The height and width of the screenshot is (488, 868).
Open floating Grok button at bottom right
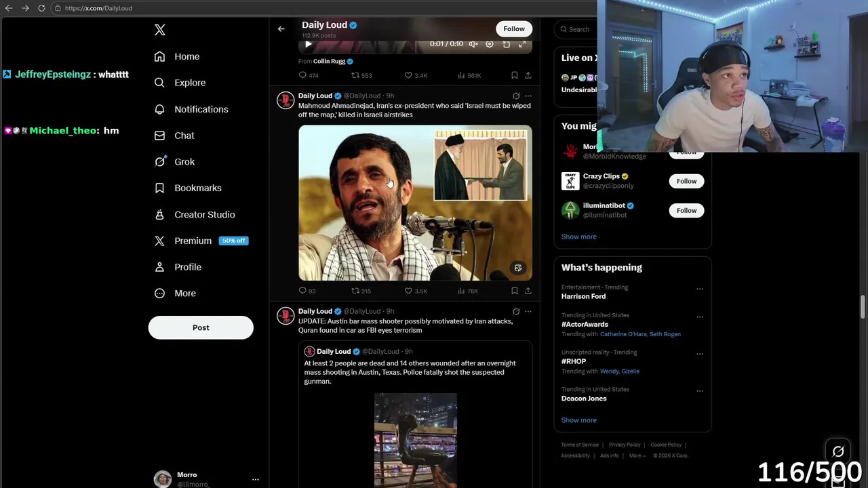838,451
